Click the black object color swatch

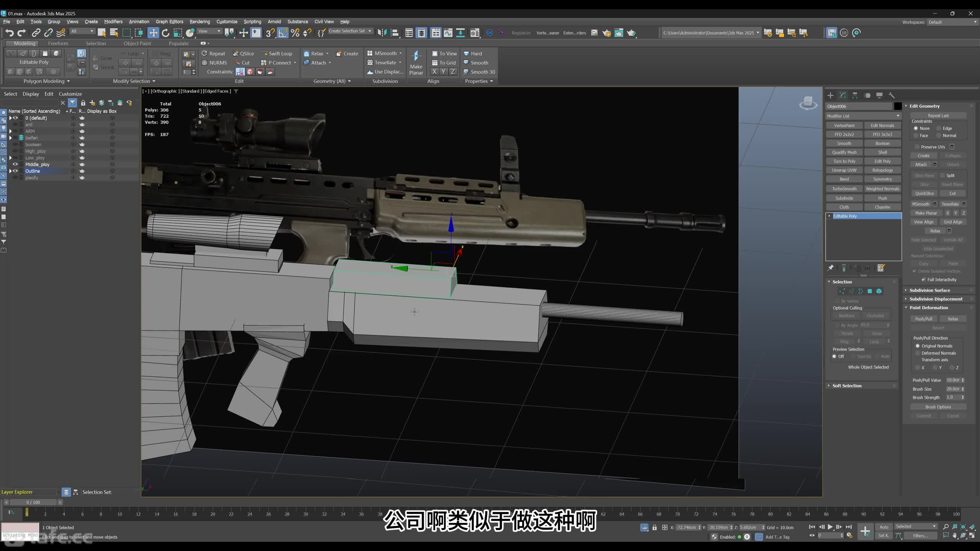point(898,106)
